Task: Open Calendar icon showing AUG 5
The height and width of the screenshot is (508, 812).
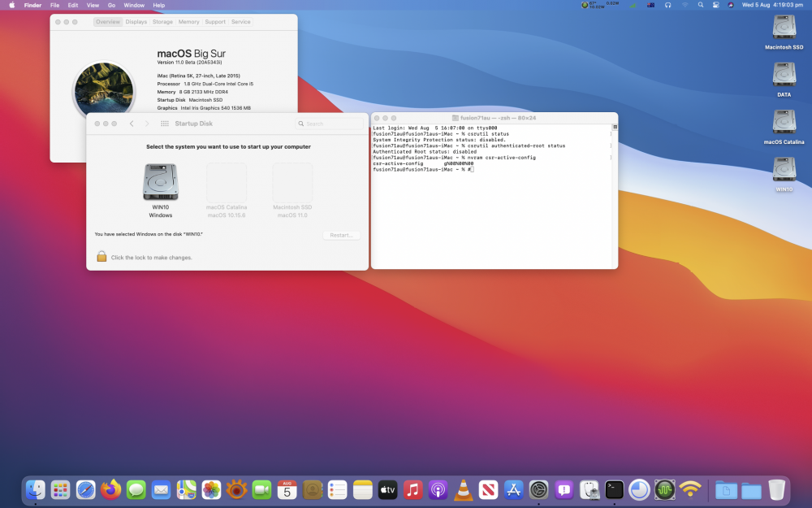Action: pyautogui.click(x=287, y=489)
